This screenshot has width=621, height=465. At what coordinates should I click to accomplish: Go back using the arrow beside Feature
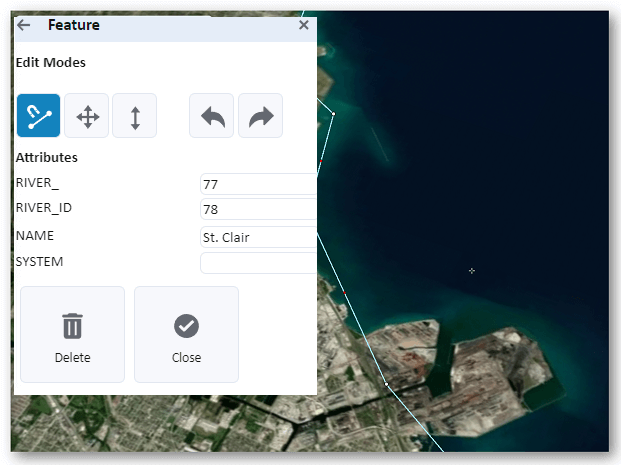(x=24, y=25)
